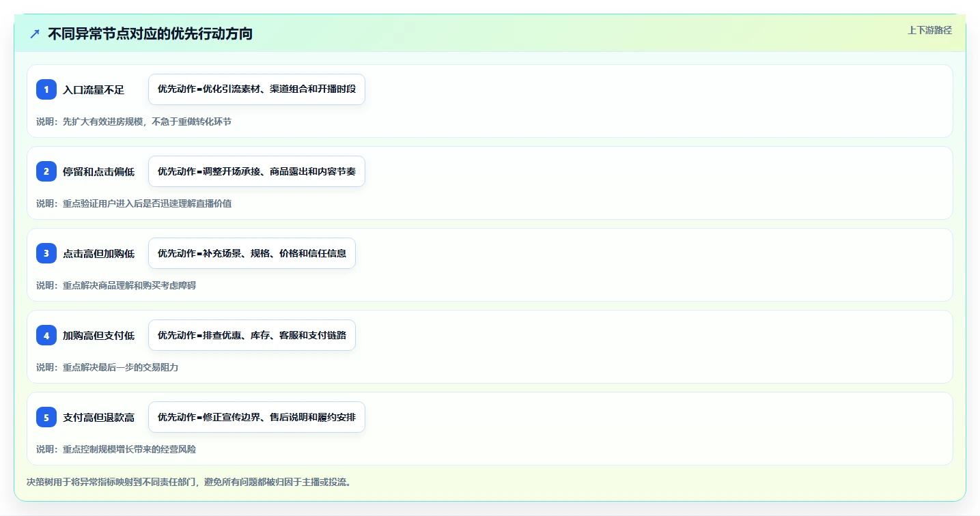Click the title 不同异常节点对应的优先行动方向

[x=150, y=33]
